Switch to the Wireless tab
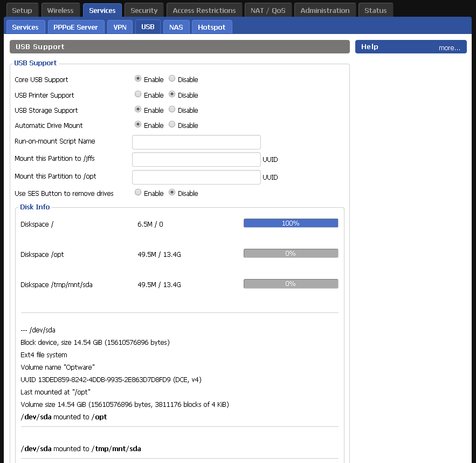Viewport: 476px width, 463px height. (60, 10)
